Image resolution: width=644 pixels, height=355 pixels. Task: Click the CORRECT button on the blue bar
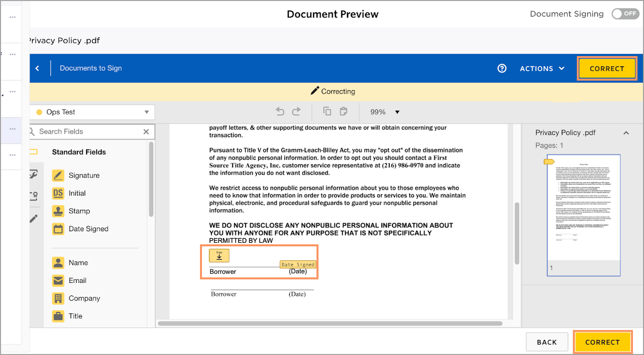pyautogui.click(x=607, y=68)
